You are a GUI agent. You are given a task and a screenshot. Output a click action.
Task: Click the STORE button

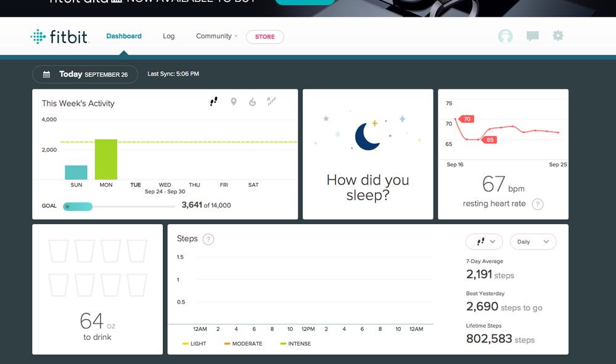coord(265,37)
